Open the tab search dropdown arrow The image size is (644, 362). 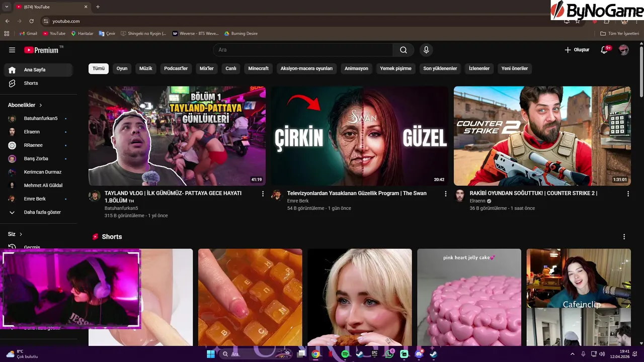pos(7,7)
